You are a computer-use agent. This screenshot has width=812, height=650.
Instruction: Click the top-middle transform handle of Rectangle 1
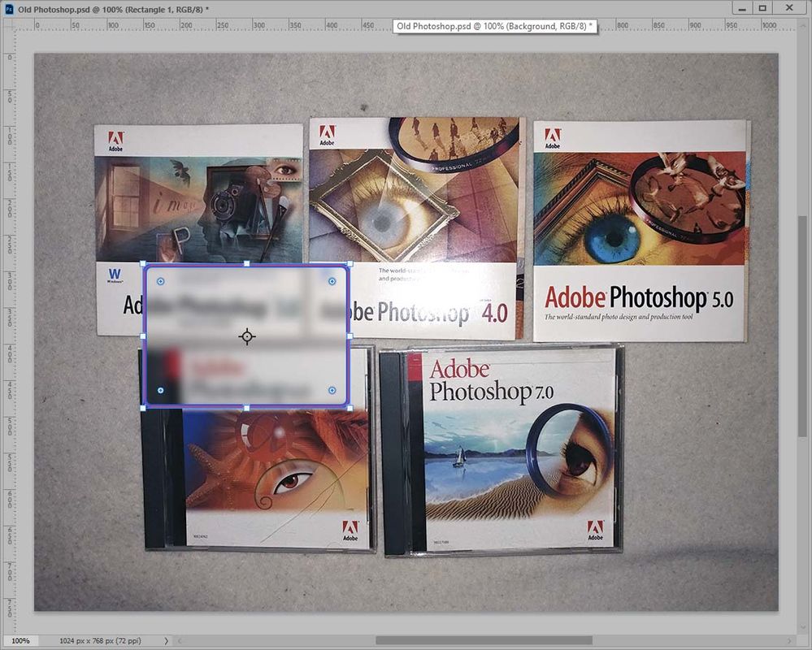coord(246,264)
